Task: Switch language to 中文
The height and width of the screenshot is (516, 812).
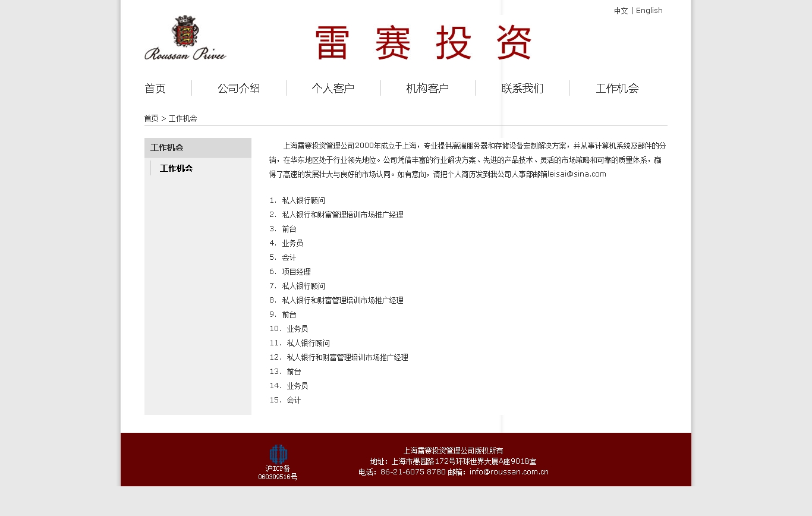Action: click(621, 11)
